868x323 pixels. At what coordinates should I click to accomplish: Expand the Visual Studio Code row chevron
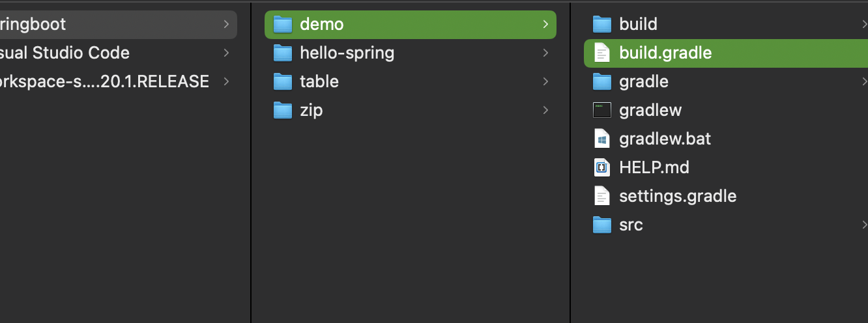click(225, 53)
